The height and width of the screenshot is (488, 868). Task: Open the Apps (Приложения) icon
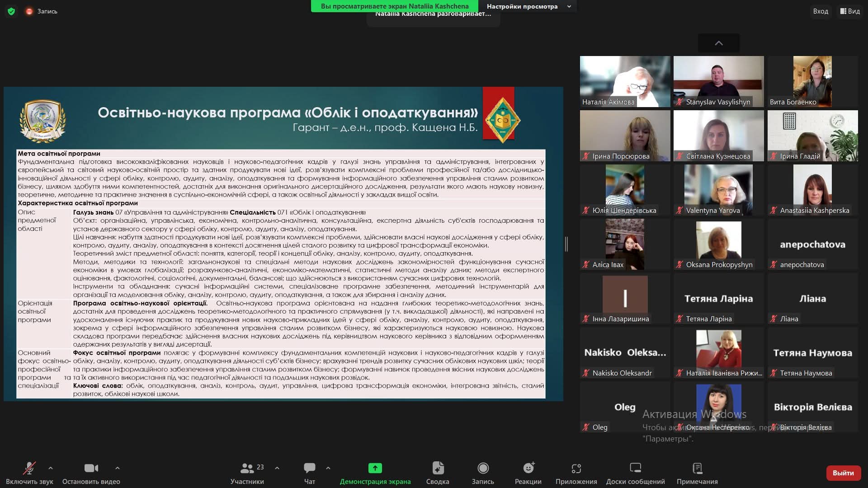pos(576,468)
